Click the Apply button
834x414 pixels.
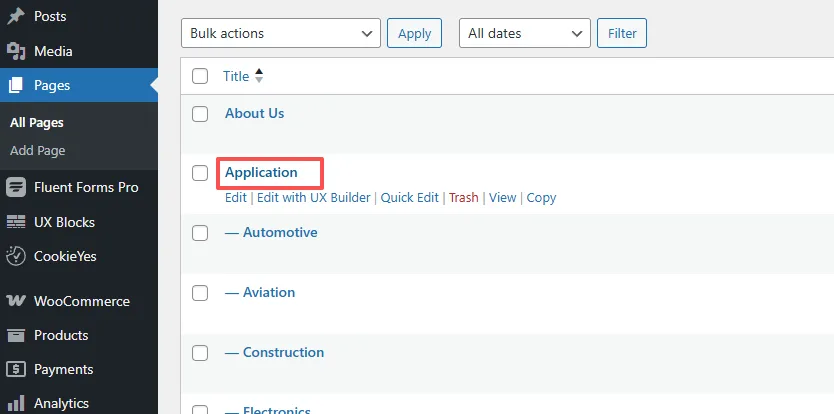click(x=414, y=33)
